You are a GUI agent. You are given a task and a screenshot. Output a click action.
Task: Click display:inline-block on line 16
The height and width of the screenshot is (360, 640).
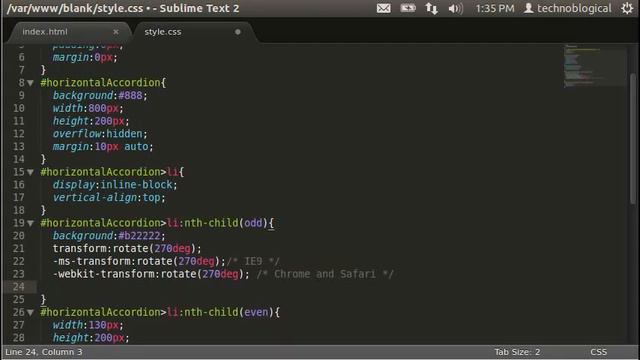pos(115,185)
